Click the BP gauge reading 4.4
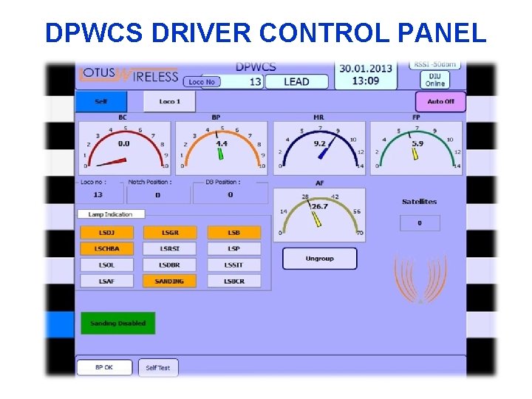Screen dimensions: 532x399 (222, 144)
